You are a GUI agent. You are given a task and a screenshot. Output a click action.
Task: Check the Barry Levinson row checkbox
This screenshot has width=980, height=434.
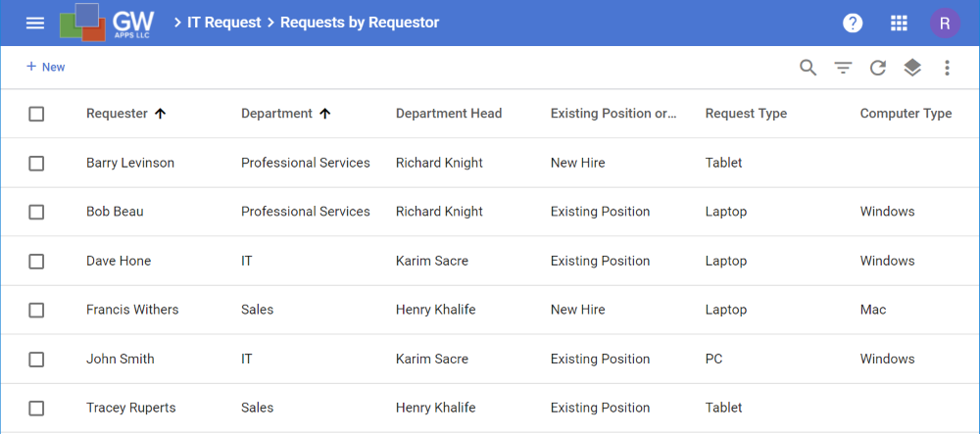coord(36,163)
